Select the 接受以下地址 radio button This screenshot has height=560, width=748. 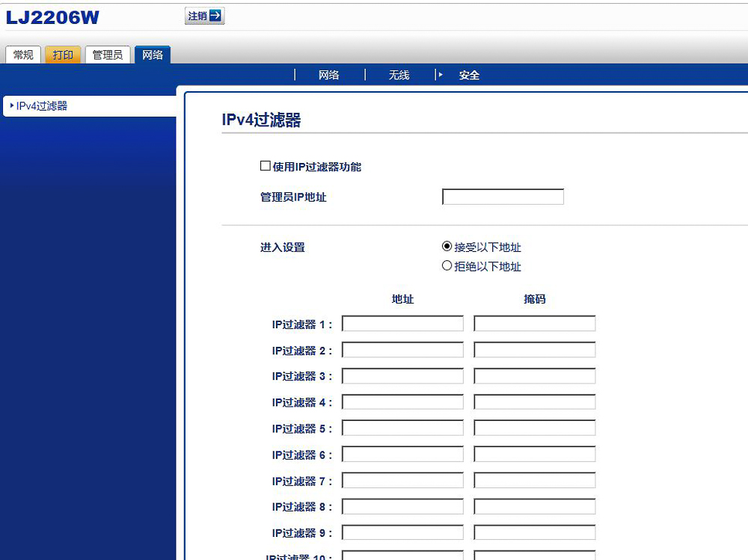point(447,246)
